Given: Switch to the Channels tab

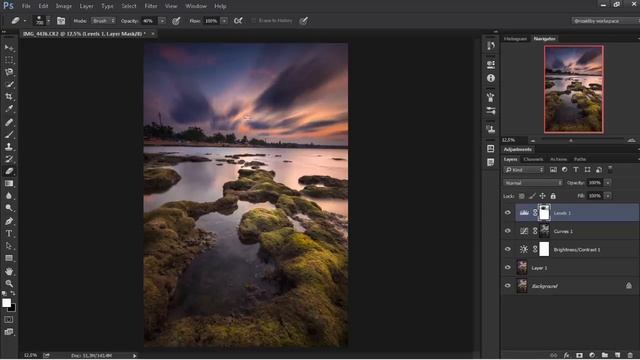Looking at the screenshot, I should click(533, 159).
